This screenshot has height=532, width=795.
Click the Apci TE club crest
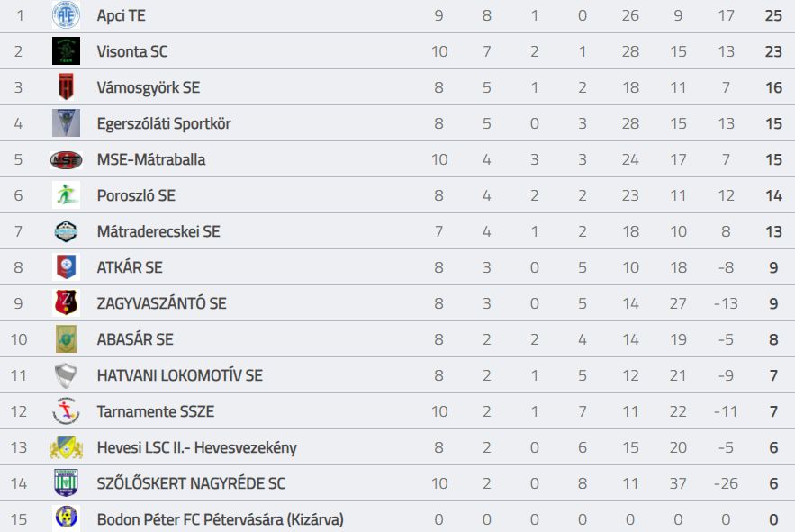click(66, 14)
